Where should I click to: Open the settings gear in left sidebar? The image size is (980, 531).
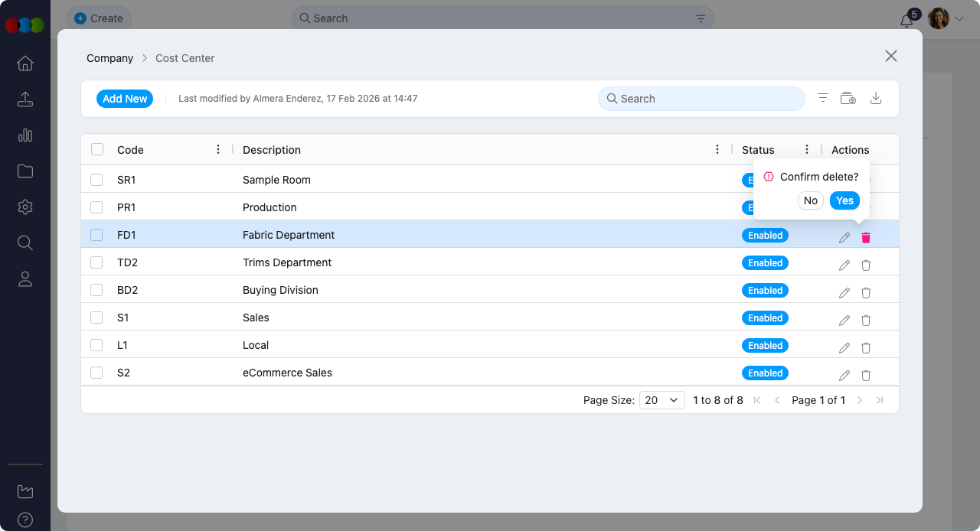coord(25,207)
